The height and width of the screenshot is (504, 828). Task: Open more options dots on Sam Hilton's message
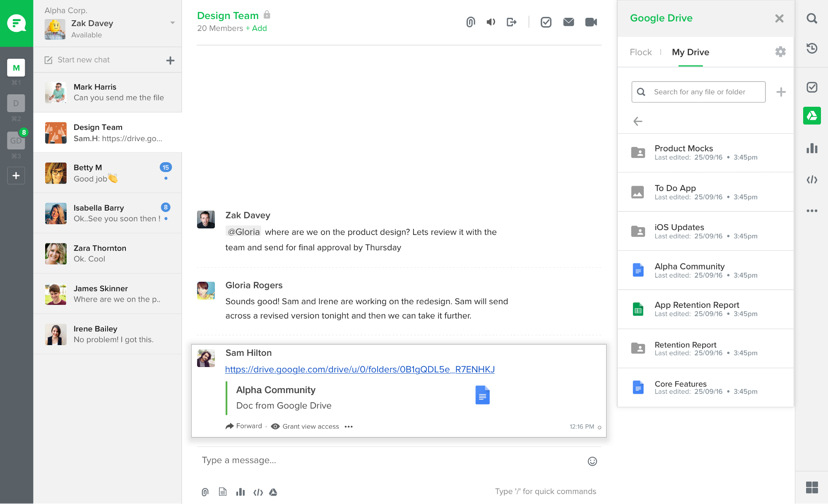pos(349,427)
